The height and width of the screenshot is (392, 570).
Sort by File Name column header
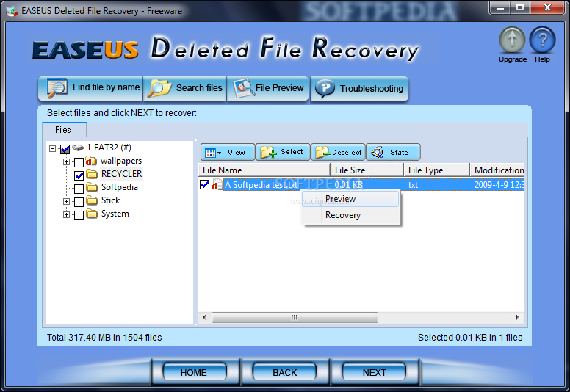click(264, 170)
